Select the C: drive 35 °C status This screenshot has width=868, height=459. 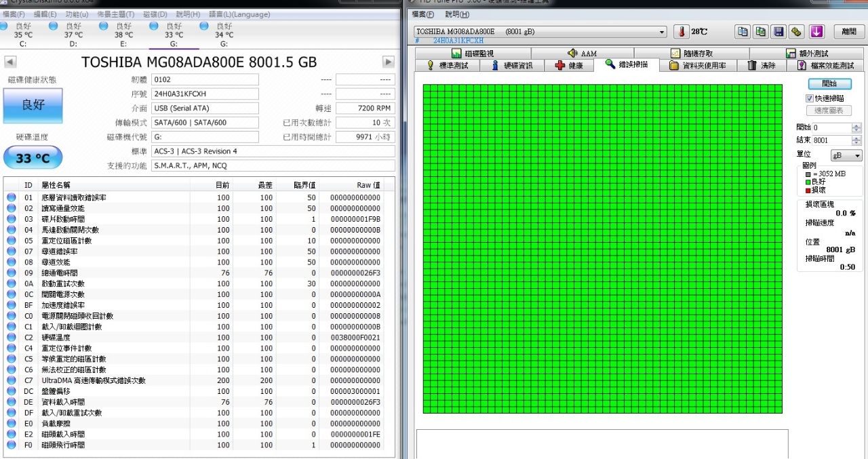point(22,35)
